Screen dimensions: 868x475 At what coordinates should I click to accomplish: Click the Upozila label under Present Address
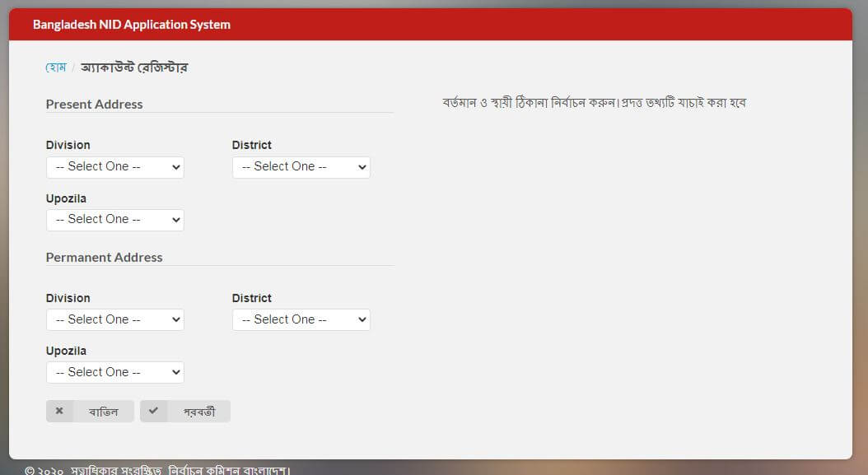coord(66,198)
